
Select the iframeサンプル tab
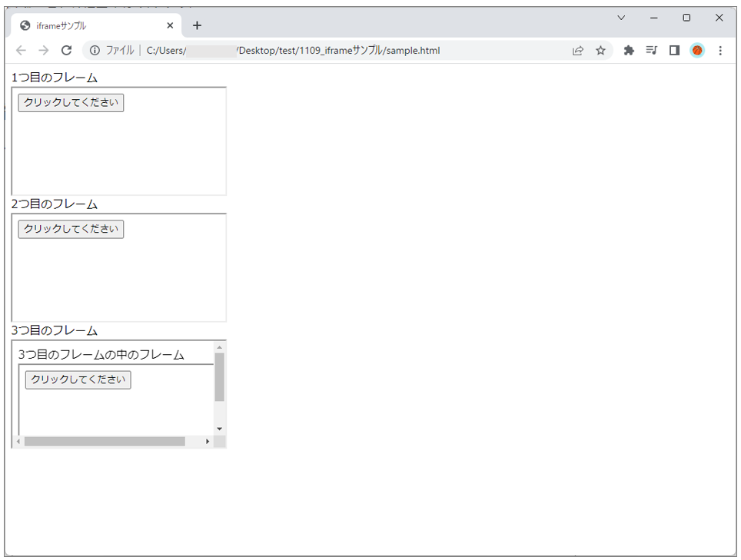(x=85, y=25)
